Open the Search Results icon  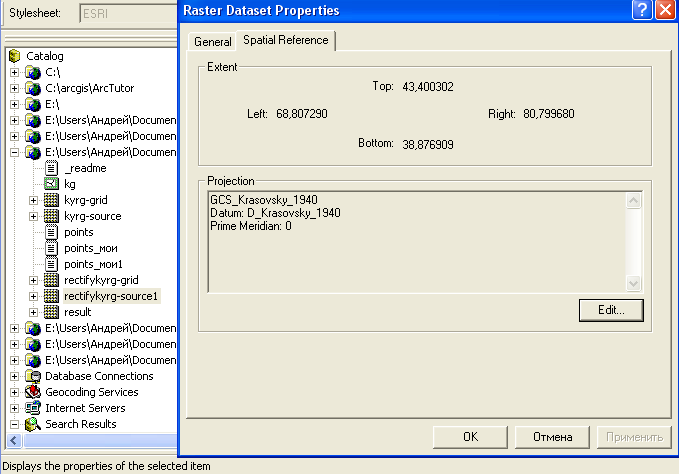[x=33, y=424]
